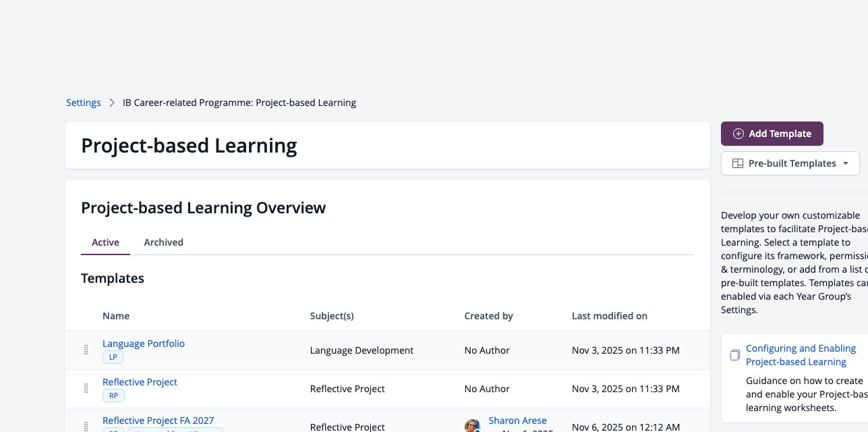The image size is (868, 432).
Task: Click the Created by column header
Action: click(488, 316)
